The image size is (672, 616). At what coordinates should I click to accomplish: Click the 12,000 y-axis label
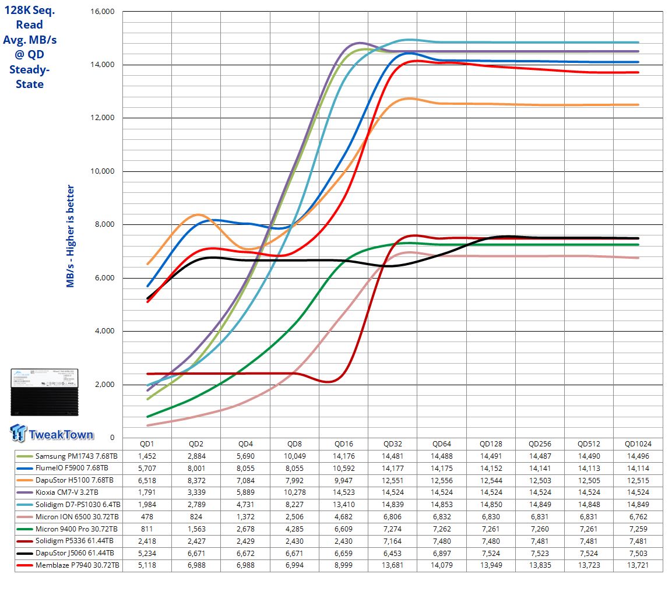point(103,118)
